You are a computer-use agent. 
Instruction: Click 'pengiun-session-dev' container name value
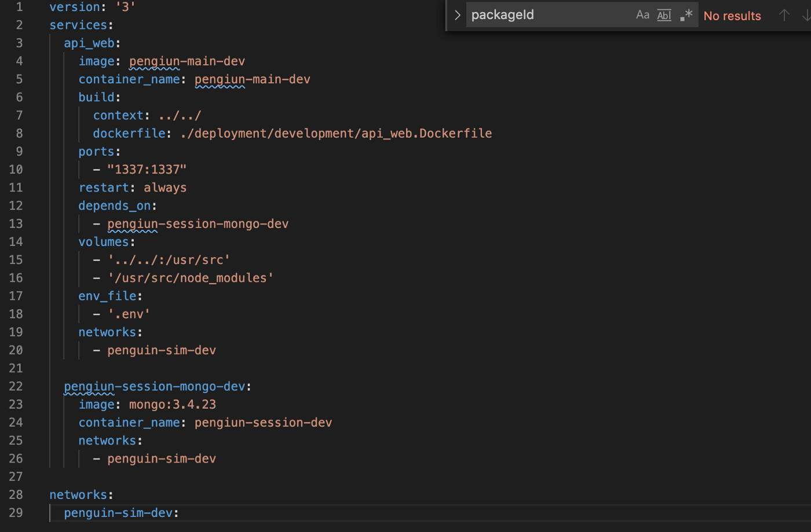click(264, 423)
